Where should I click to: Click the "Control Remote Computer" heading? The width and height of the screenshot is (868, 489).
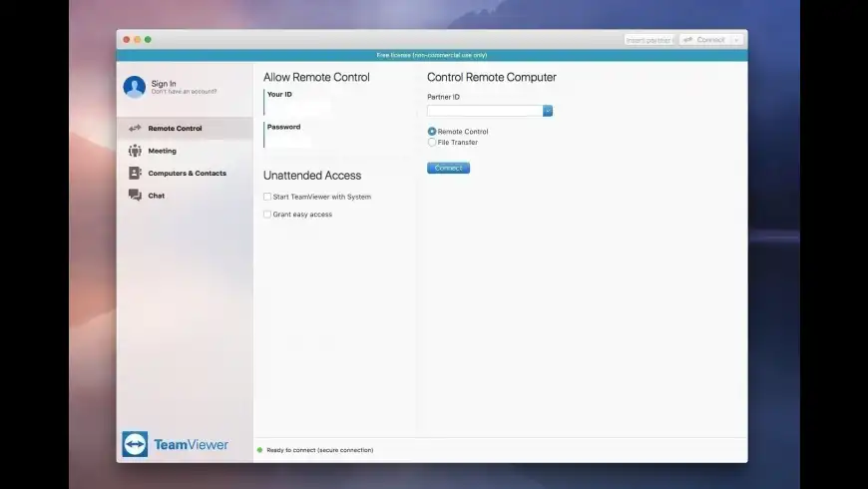(x=492, y=78)
